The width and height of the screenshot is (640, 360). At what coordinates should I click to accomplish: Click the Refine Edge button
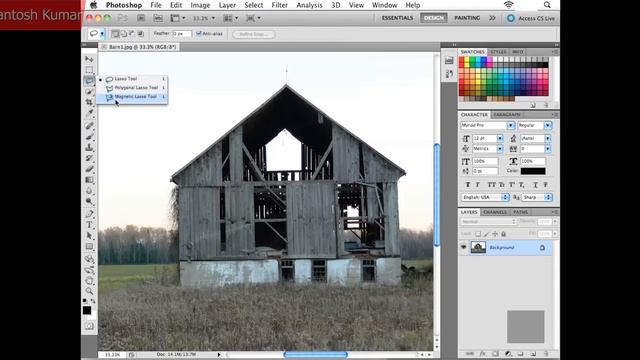pyautogui.click(x=253, y=34)
